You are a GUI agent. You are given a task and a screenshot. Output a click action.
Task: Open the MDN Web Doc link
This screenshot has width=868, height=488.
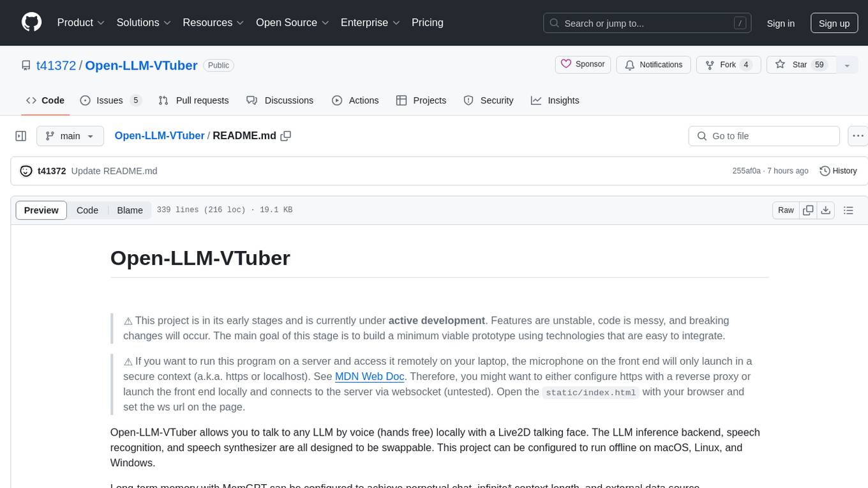coord(369,376)
